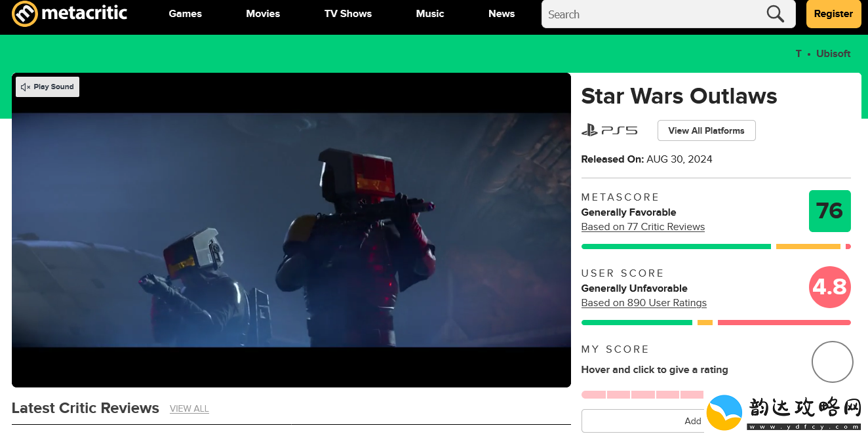Screen dimensions: 868x434
Task: Open Based on 890 User Ratings link
Action: (x=644, y=303)
